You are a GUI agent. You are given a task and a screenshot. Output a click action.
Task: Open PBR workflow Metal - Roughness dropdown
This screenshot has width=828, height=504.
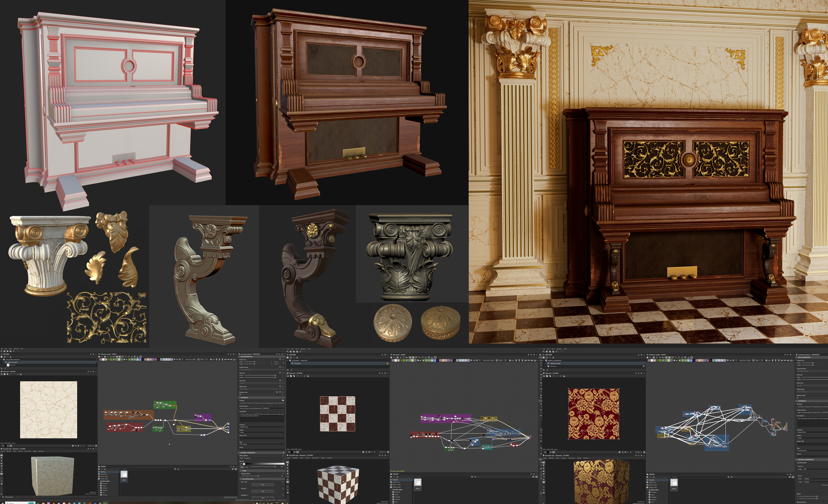[x=262, y=458]
